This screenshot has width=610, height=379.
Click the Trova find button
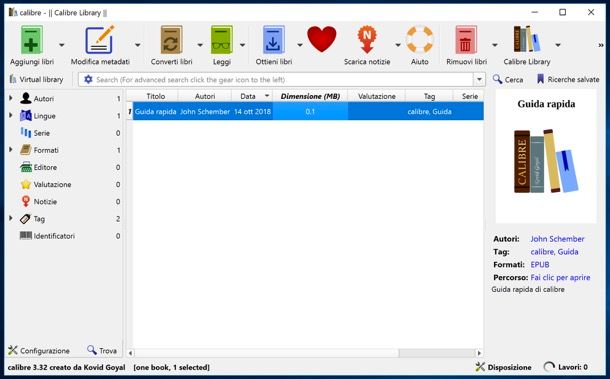click(x=102, y=350)
